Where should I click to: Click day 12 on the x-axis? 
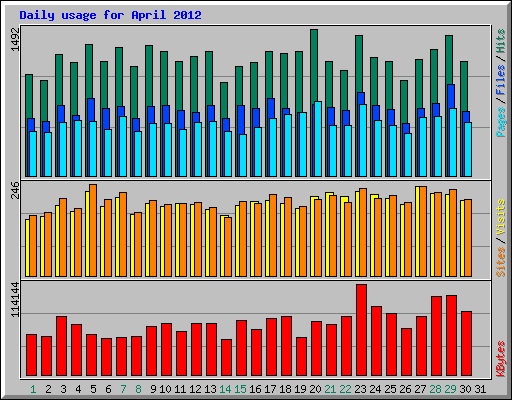click(195, 389)
